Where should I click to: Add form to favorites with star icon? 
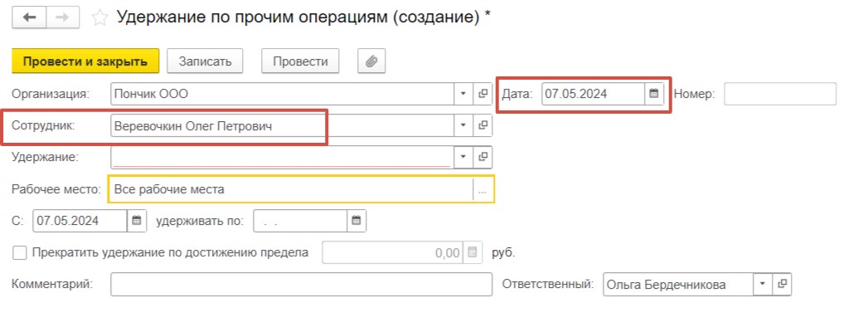pyautogui.click(x=99, y=17)
